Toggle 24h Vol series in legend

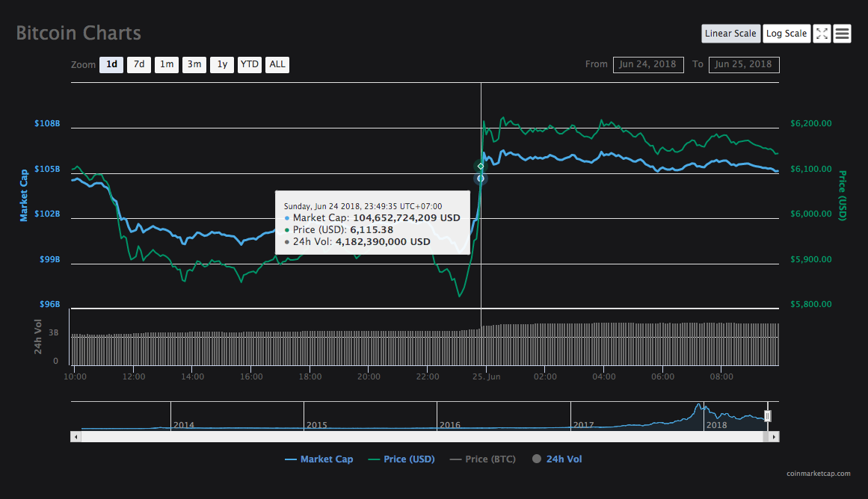click(x=557, y=459)
